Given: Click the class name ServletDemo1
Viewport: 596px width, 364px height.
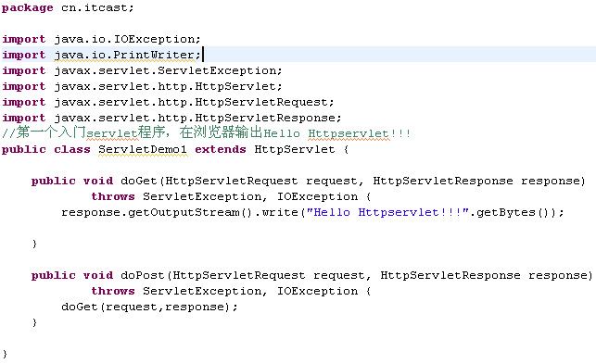Looking at the screenshot, I should [x=143, y=149].
